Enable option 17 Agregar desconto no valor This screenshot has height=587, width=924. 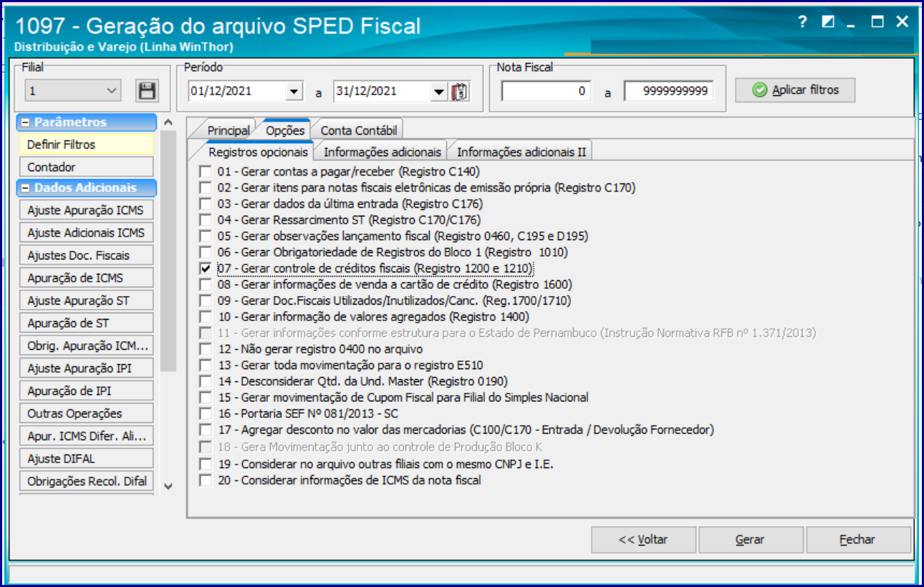(x=206, y=430)
